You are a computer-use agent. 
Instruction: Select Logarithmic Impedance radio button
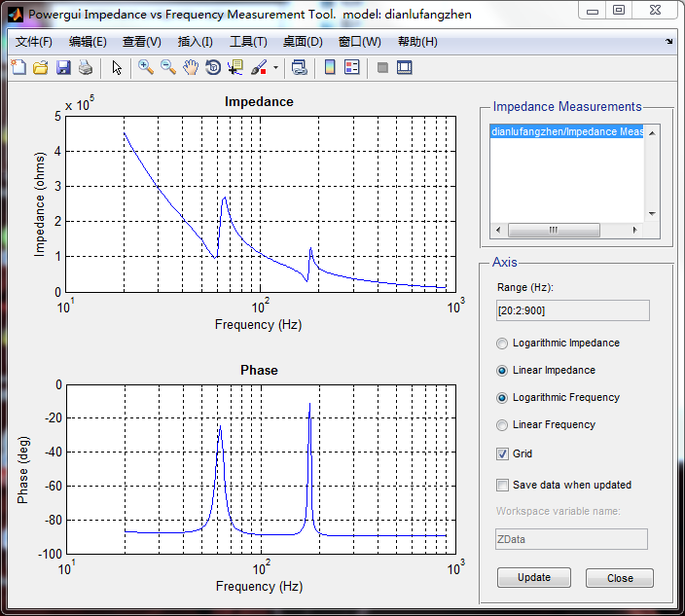click(502, 344)
